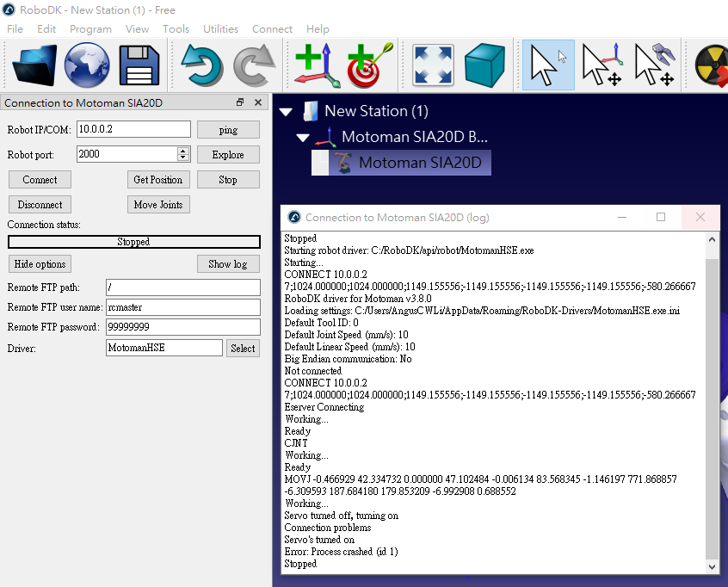Open the Utilities menu
The width and height of the screenshot is (728, 587).
[x=220, y=28]
